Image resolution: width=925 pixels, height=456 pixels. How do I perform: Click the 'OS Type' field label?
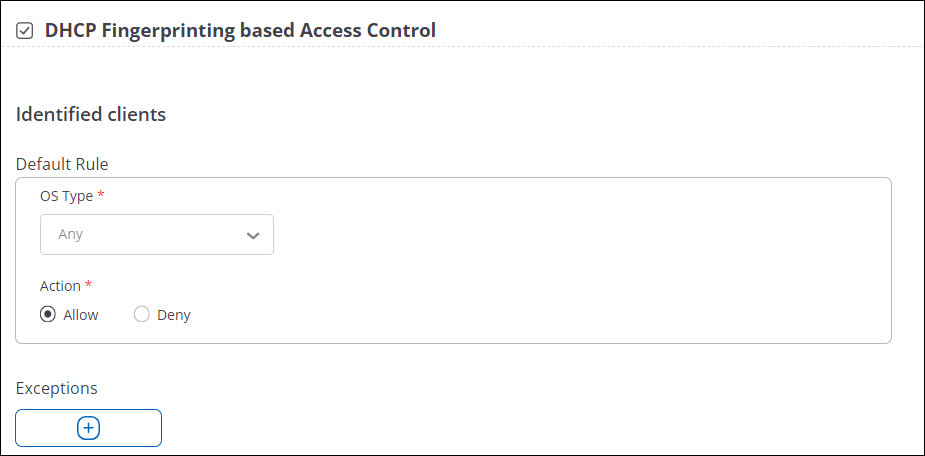point(66,196)
